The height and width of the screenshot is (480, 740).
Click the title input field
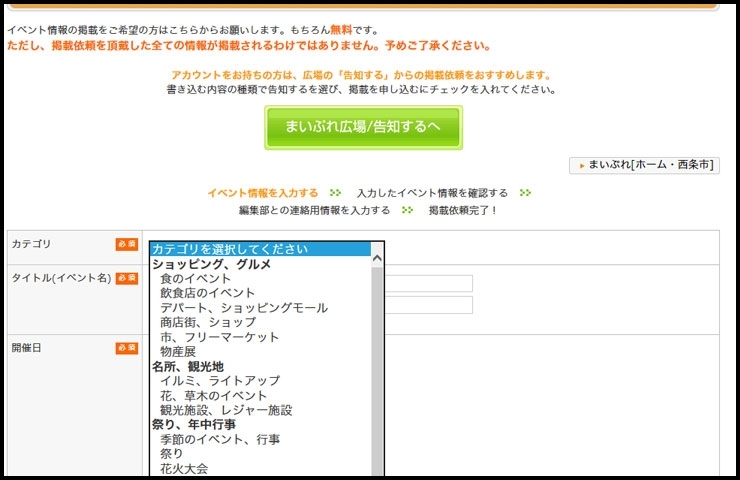point(428,283)
